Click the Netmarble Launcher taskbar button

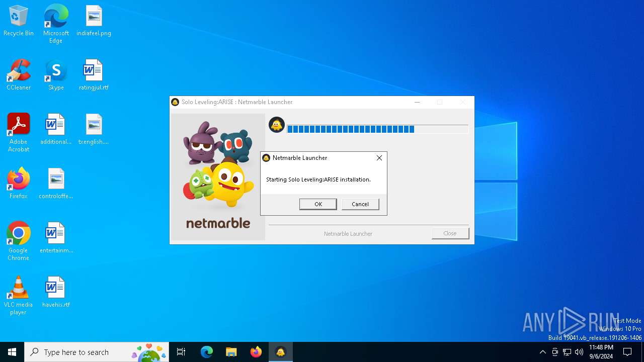(281, 352)
